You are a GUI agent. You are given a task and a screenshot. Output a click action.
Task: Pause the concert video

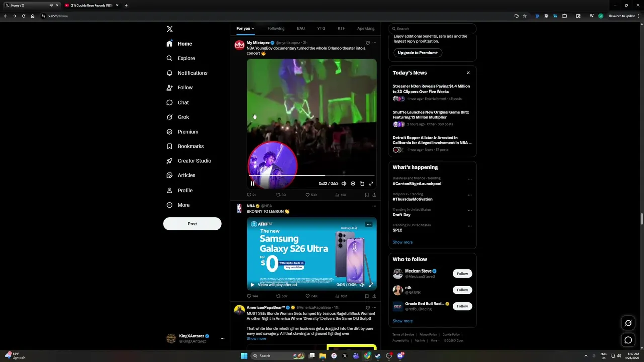(252, 184)
